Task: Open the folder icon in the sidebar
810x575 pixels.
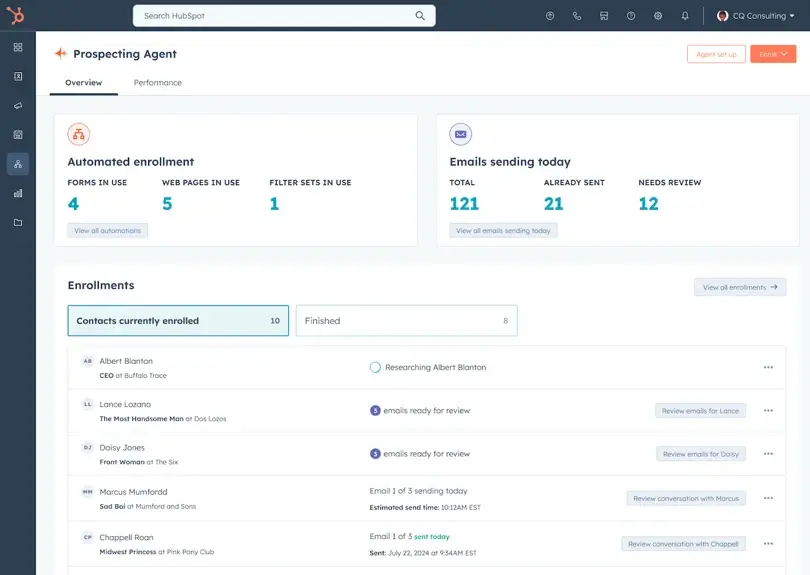Action: 18,222
